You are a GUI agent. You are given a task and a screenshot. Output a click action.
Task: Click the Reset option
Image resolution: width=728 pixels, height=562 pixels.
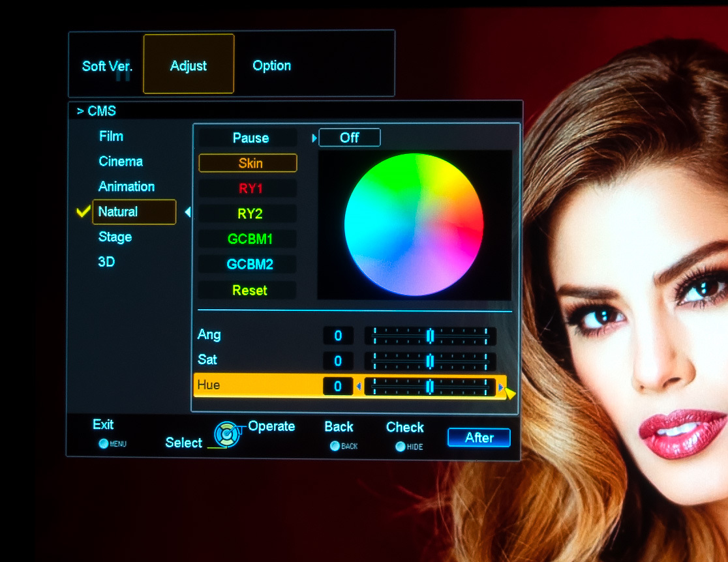tap(248, 290)
